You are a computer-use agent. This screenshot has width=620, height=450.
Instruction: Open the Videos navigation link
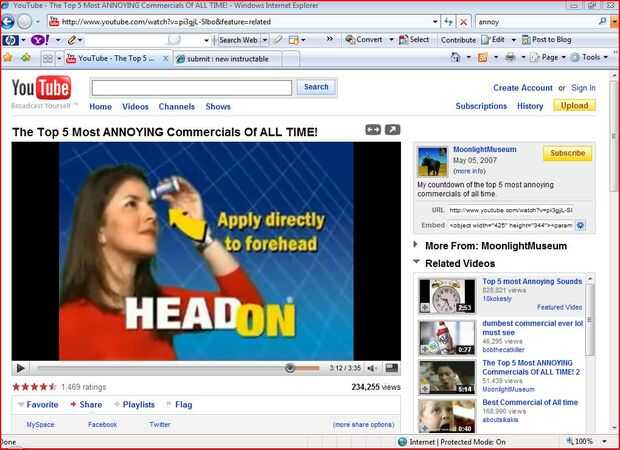click(135, 107)
